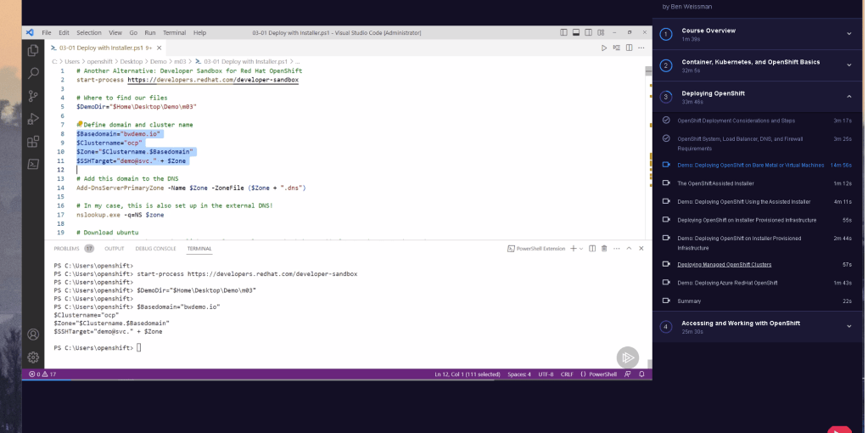868x433 pixels.
Task: Open lesson OpenShift Deployment Considerations and Steps
Action: click(x=736, y=121)
